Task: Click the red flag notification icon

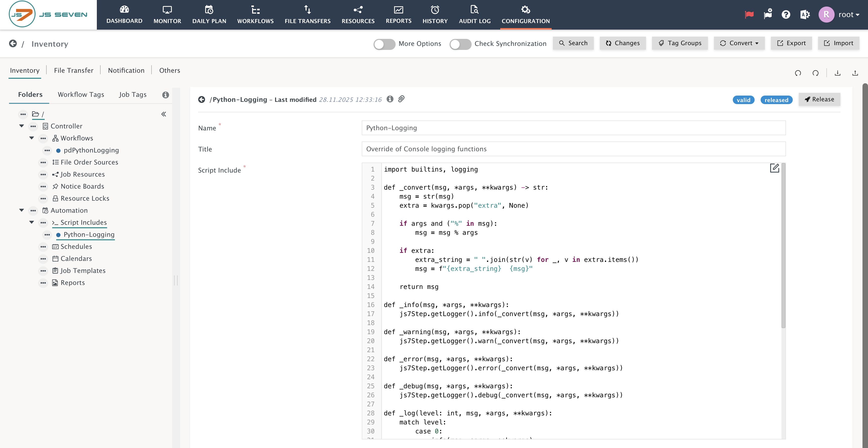Action: pos(749,15)
